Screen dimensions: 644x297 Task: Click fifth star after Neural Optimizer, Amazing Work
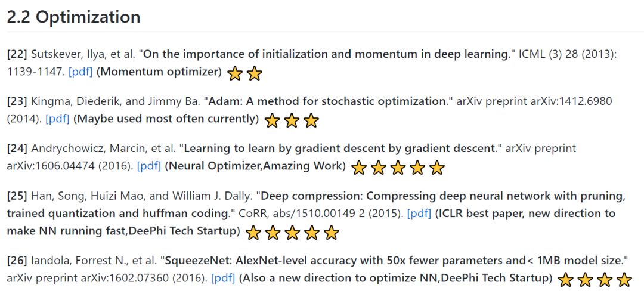437,168
